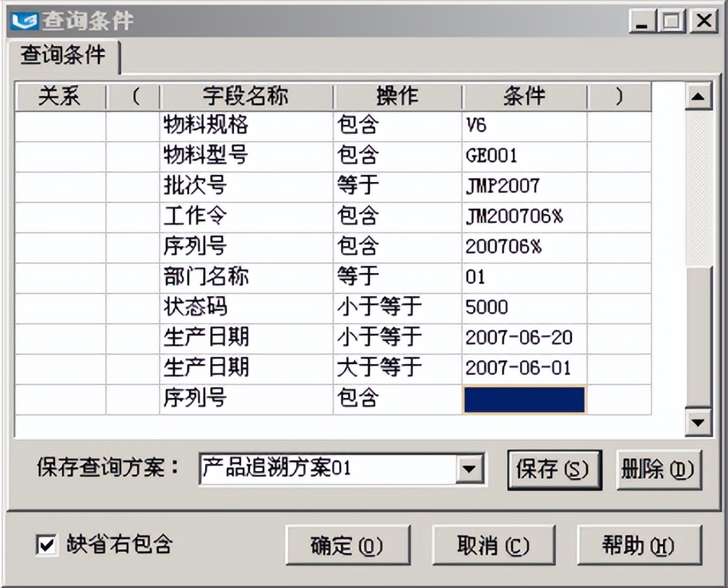The height and width of the screenshot is (588, 728).
Task: Click the 条件 column header
Action: [x=525, y=96]
